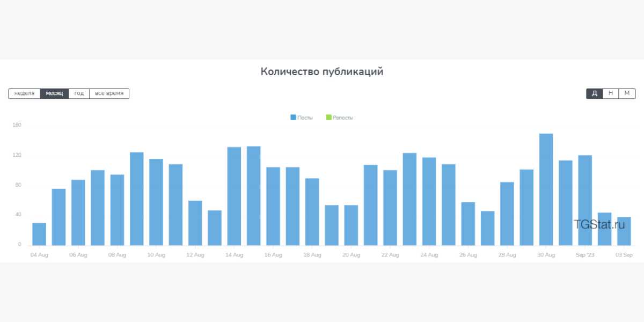Click the Количество публикаций chart title
This screenshot has height=322, width=644.
(x=322, y=72)
